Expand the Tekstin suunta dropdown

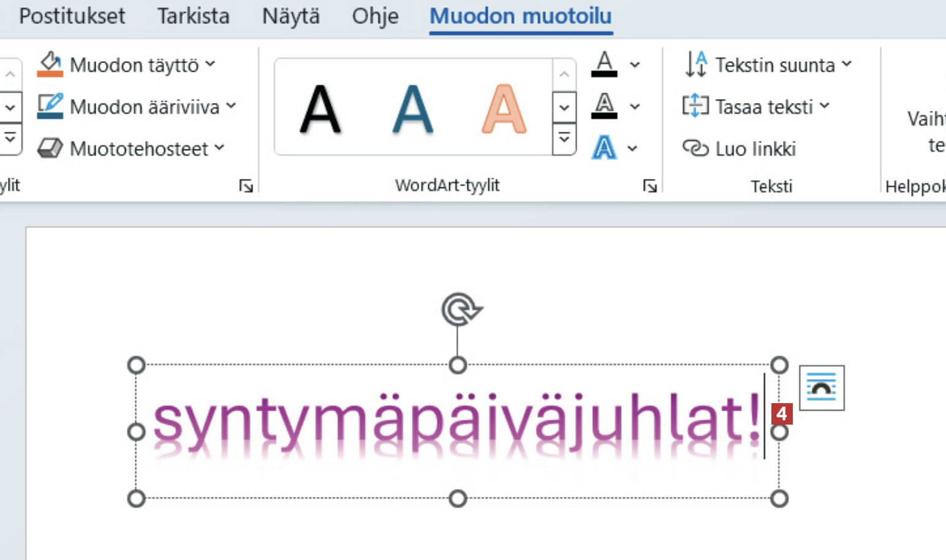(847, 64)
